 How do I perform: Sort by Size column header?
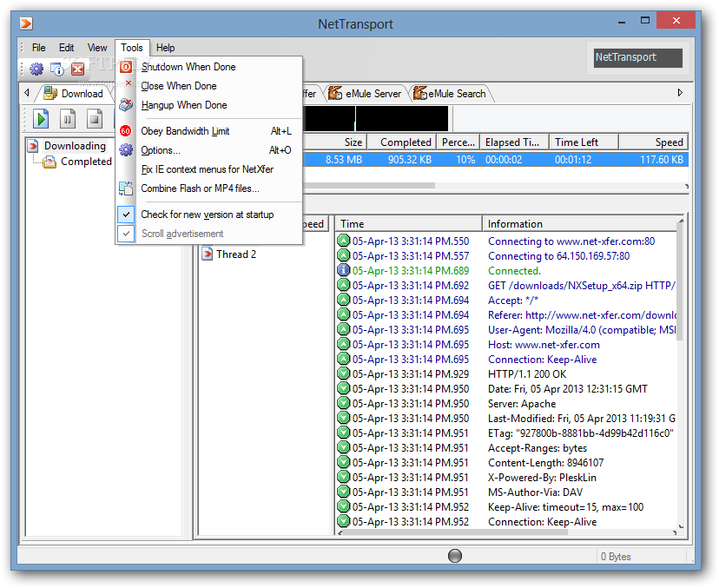(x=334, y=142)
